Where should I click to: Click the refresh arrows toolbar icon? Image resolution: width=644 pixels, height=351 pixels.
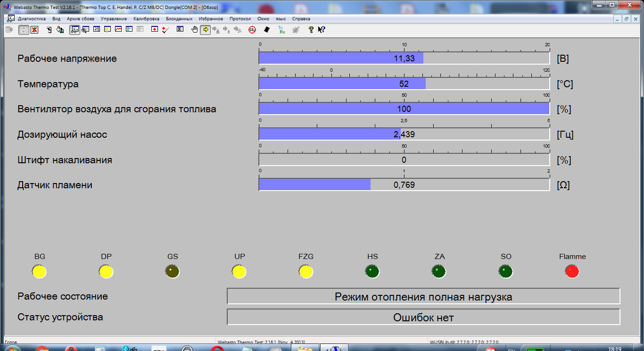[23, 30]
